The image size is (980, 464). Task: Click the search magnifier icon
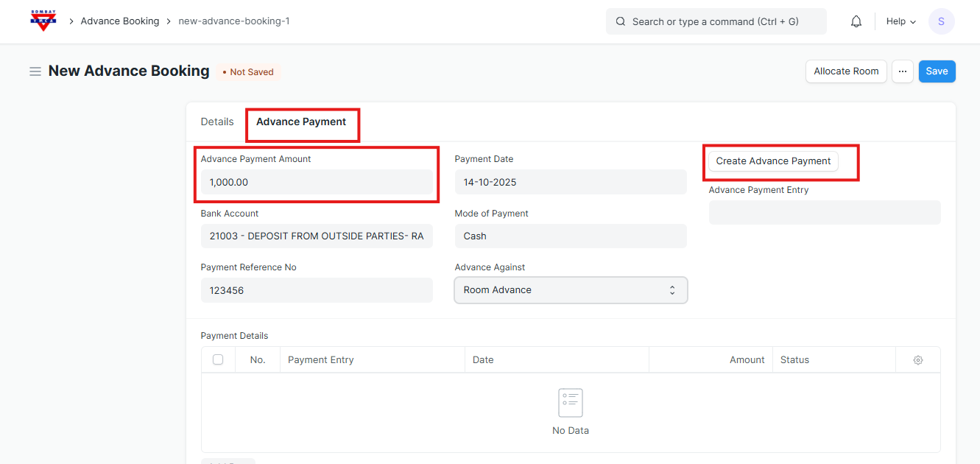pos(621,21)
